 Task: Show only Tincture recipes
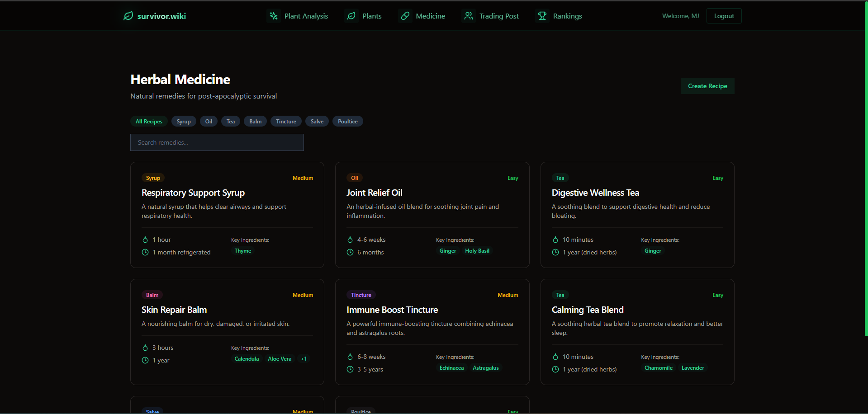(286, 121)
